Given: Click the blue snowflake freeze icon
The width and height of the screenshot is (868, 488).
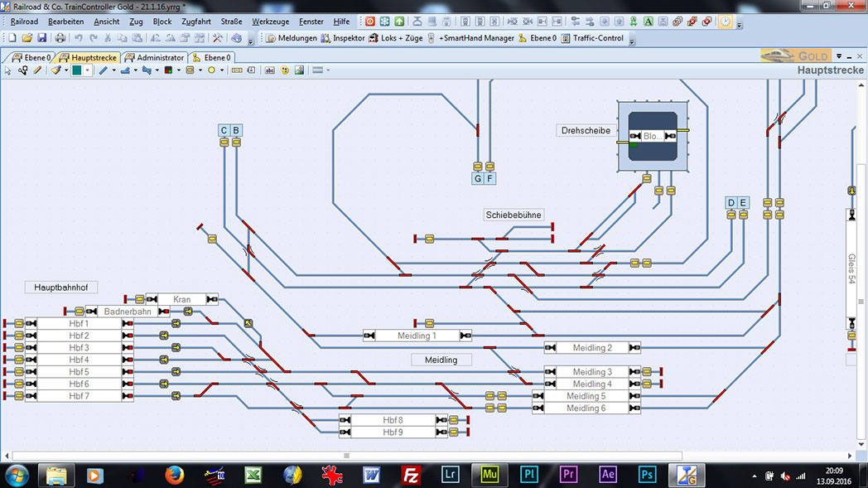Looking at the screenshot, I should click(x=384, y=22).
